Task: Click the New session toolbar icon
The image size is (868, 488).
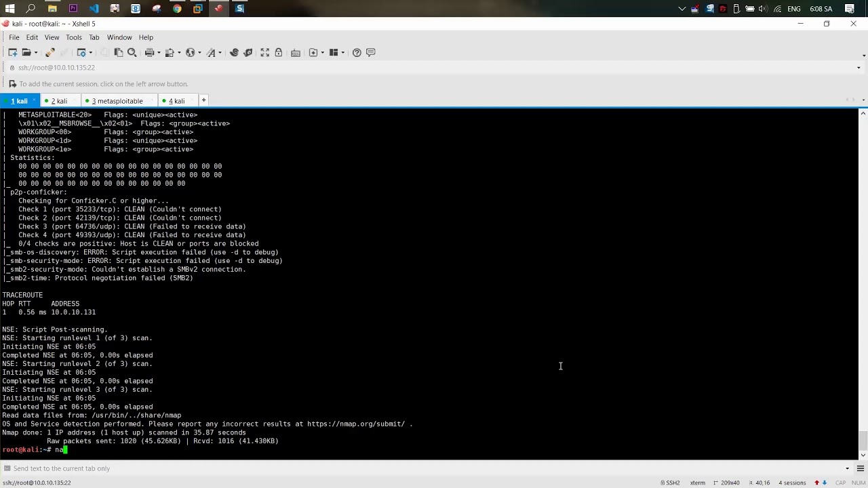Action: tap(12, 52)
